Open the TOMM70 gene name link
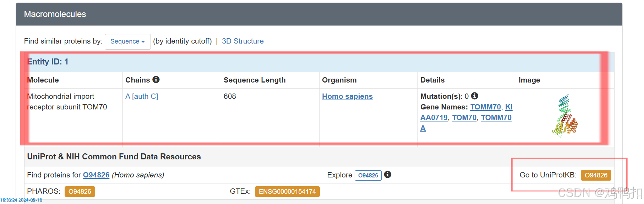The height and width of the screenshot is (204, 644). point(485,107)
